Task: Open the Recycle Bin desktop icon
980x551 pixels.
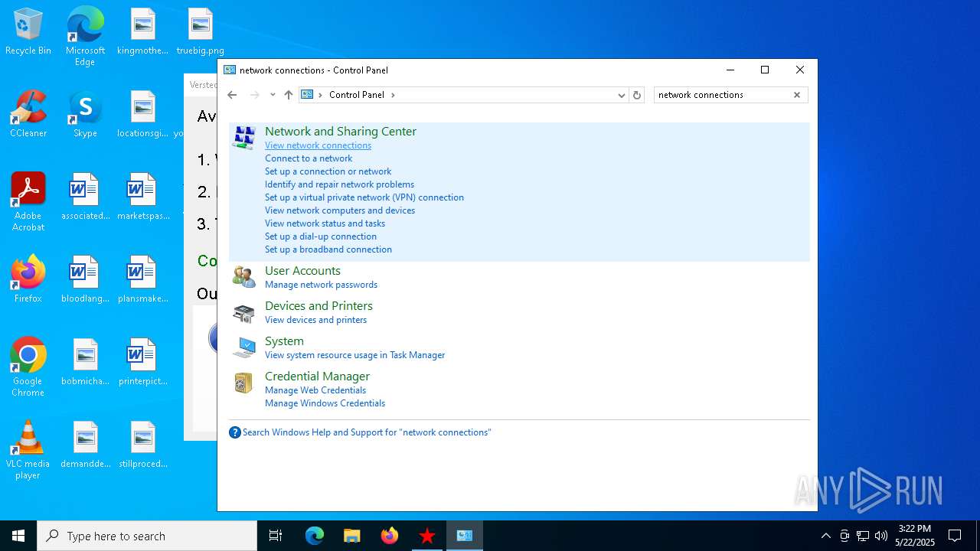Action: click(28, 32)
